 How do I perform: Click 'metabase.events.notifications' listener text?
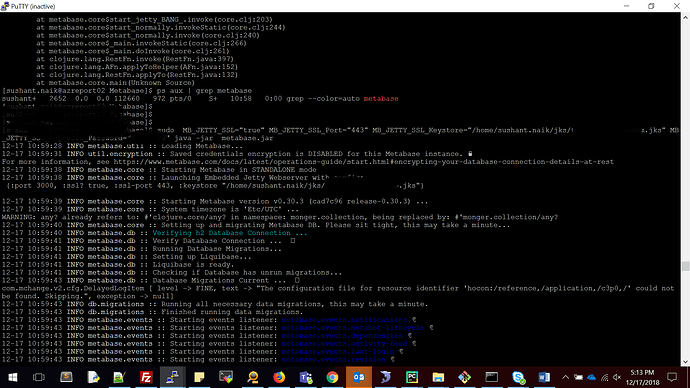point(344,320)
